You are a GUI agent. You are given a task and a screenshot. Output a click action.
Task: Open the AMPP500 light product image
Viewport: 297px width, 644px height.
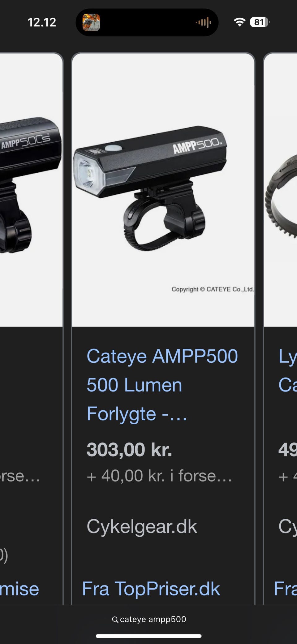tap(163, 190)
